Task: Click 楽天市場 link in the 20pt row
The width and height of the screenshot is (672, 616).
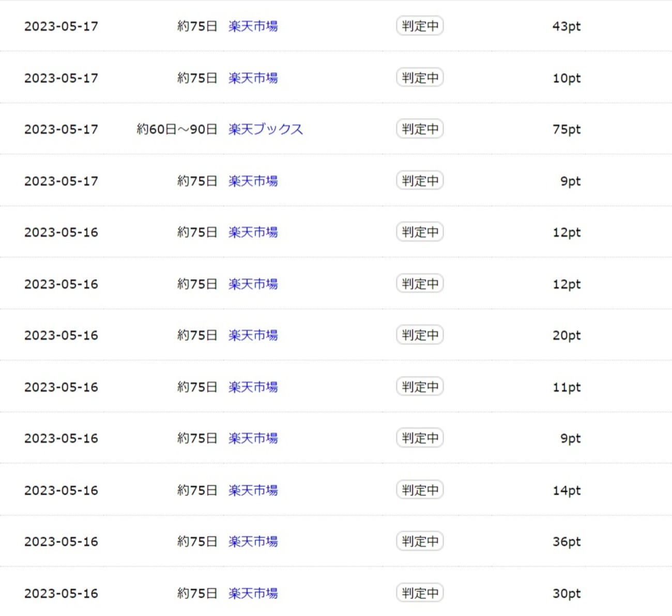Action: (253, 335)
